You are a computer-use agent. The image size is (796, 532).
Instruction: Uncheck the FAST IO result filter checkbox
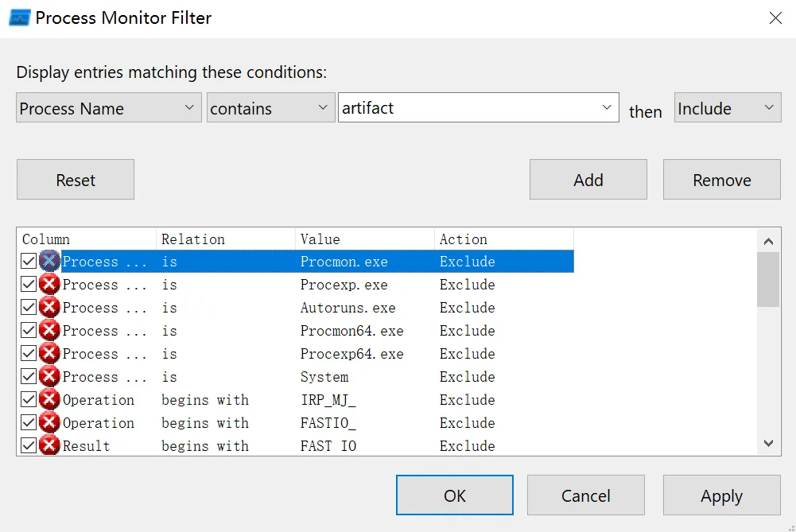[29, 445]
